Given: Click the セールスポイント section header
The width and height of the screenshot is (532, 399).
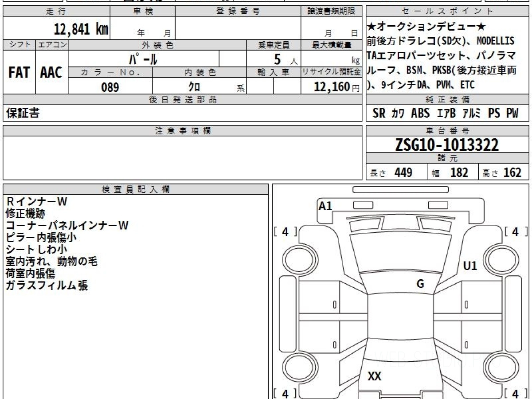Looking at the screenshot, I should click(447, 12).
